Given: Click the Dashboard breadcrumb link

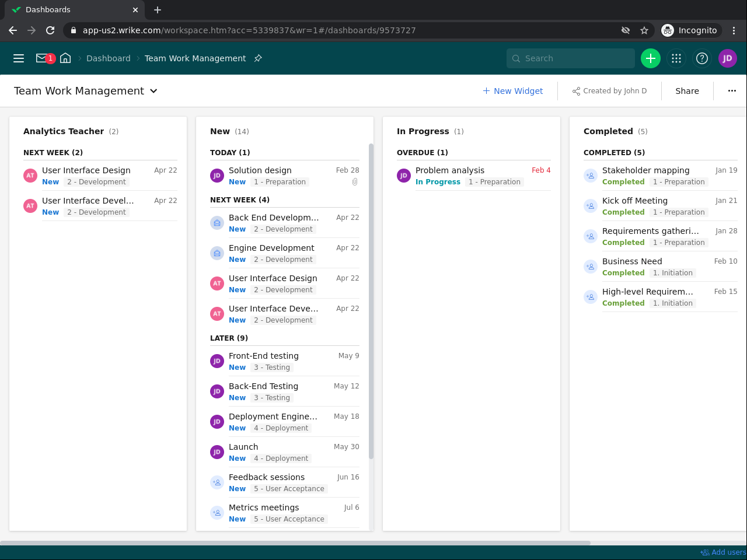Looking at the screenshot, I should [109, 58].
